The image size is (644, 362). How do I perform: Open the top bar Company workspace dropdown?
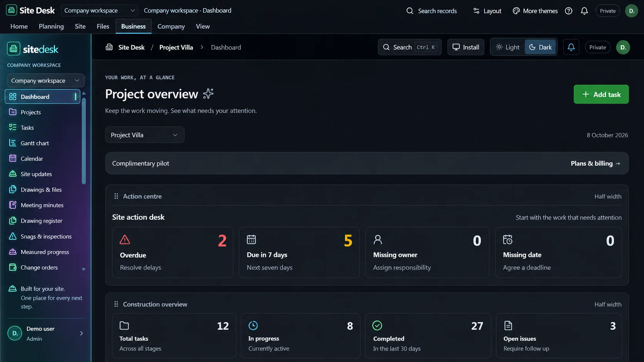(x=99, y=10)
